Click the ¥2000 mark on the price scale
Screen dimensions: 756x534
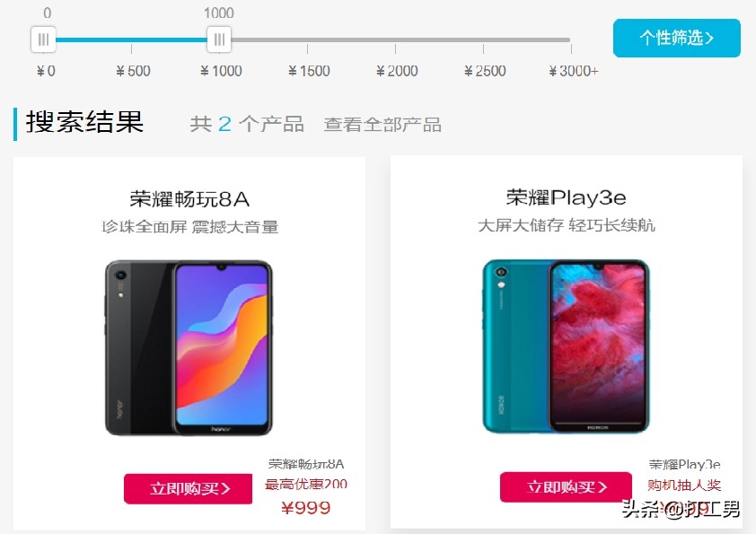pos(397,71)
